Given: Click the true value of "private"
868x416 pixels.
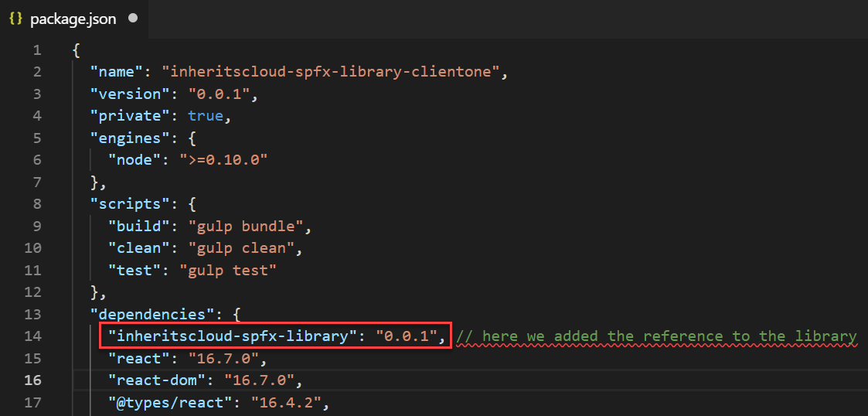Looking at the screenshot, I should [x=206, y=116].
